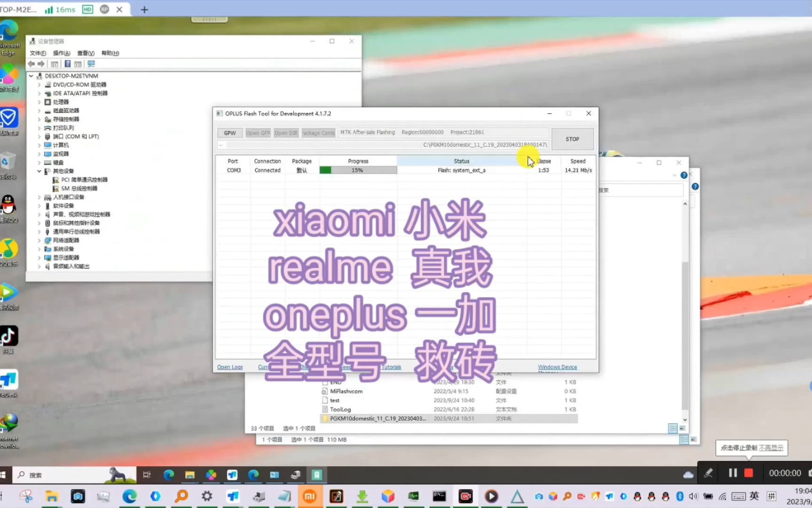The width and height of the screenshot is (812, 508).
Task: Open the QQ penguin desktop icon
Action: (x=8, y=209)
